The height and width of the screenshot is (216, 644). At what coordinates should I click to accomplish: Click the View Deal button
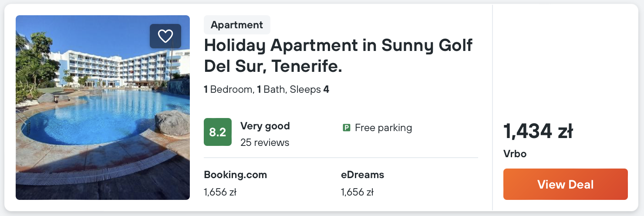pyautogui.click(x=565, y=184)
